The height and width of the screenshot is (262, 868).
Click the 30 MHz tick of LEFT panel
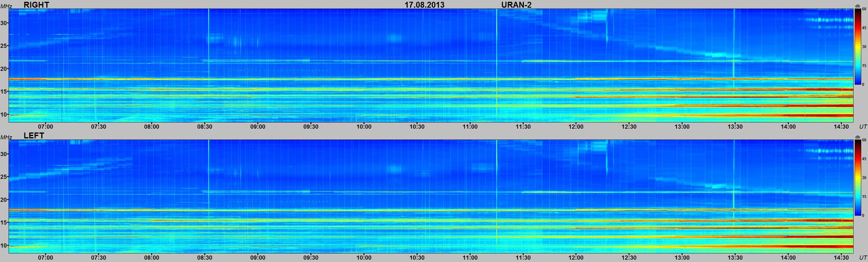(x=4, y=154)
